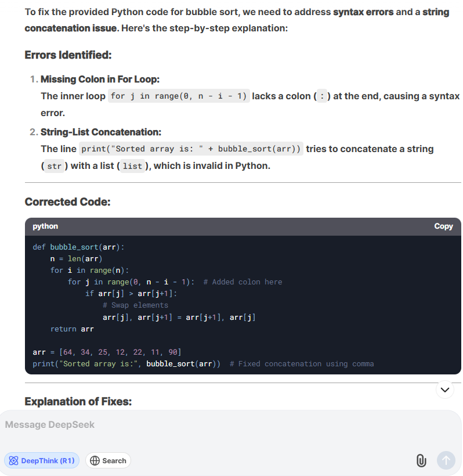Jump to bottom using the down chevron
This screenshot has width=463, height=476.
pyautogui.click(x=445, y=390)
